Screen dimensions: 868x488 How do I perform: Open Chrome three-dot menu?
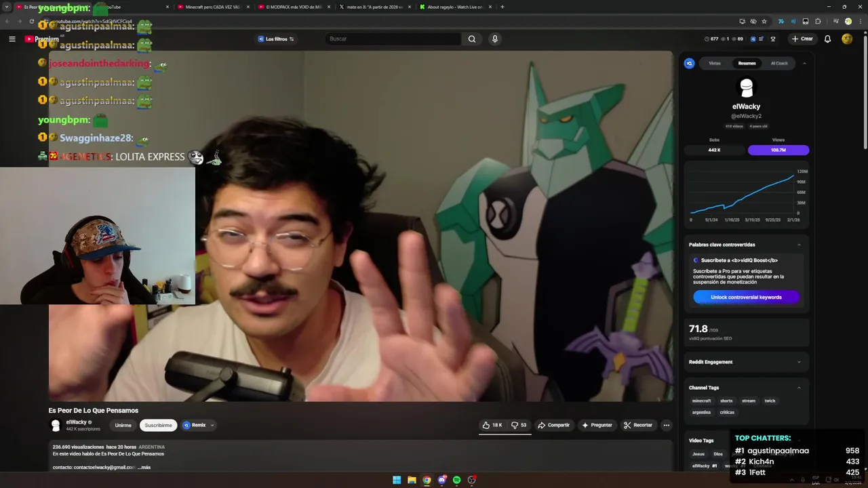click(x=860, y=21)
